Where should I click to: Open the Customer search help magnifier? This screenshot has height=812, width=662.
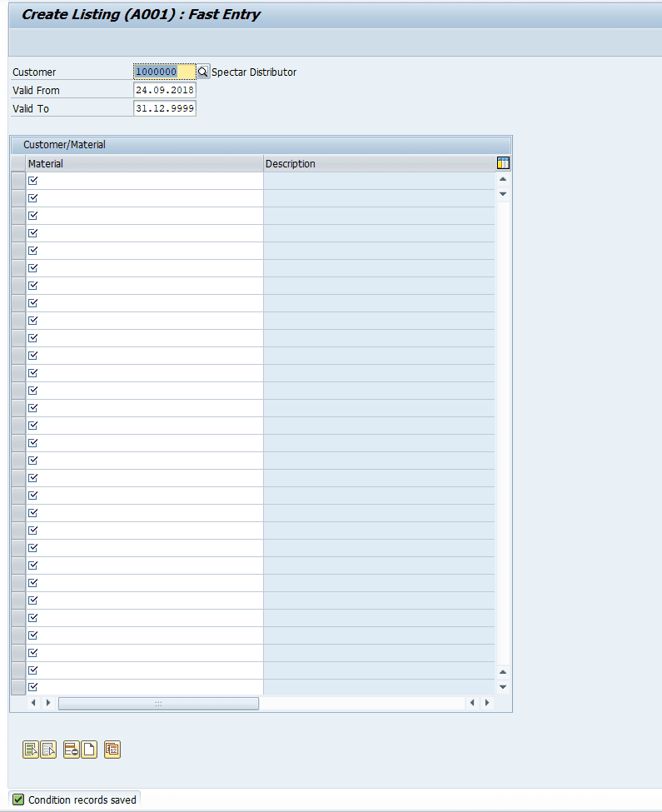point(203,72)
